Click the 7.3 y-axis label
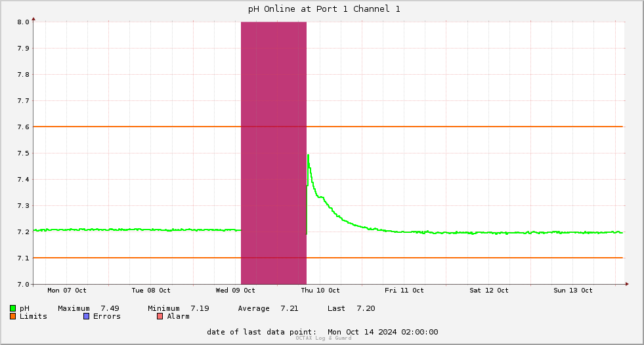 [24, 205]
